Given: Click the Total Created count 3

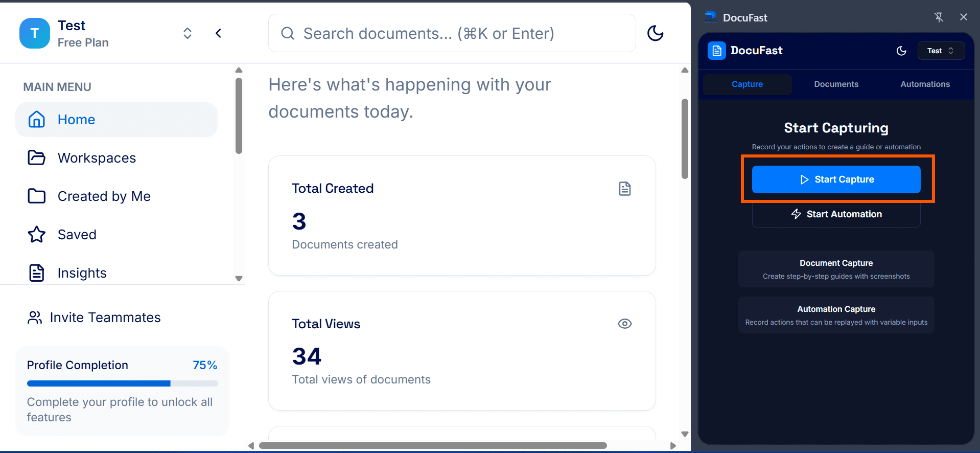Looking at the screenshot, I should coord(299,221).
